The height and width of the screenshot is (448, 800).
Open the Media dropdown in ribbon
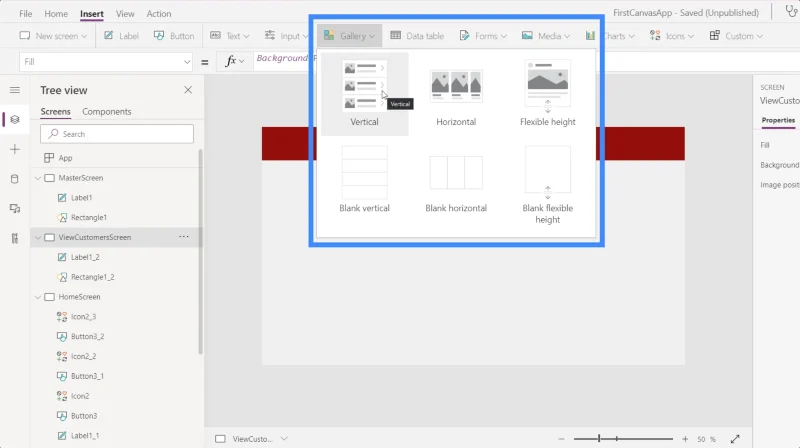click(x=546, y=36)
